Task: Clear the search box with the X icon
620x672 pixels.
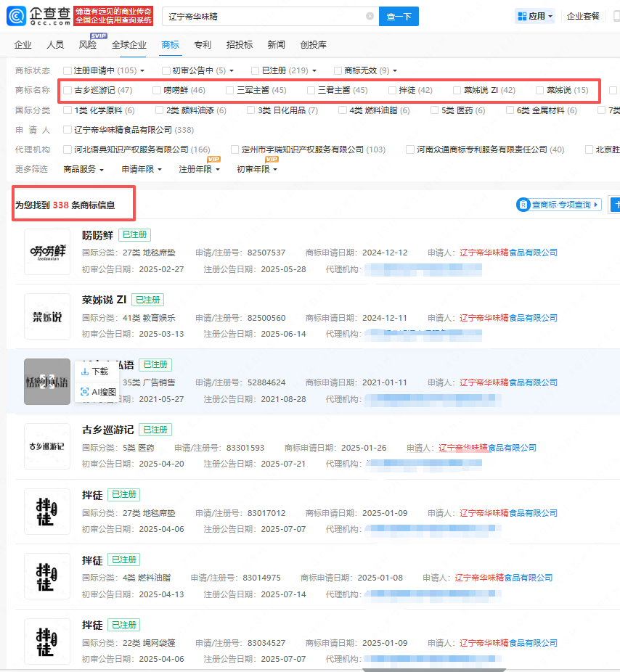Action: pos(370,16)
